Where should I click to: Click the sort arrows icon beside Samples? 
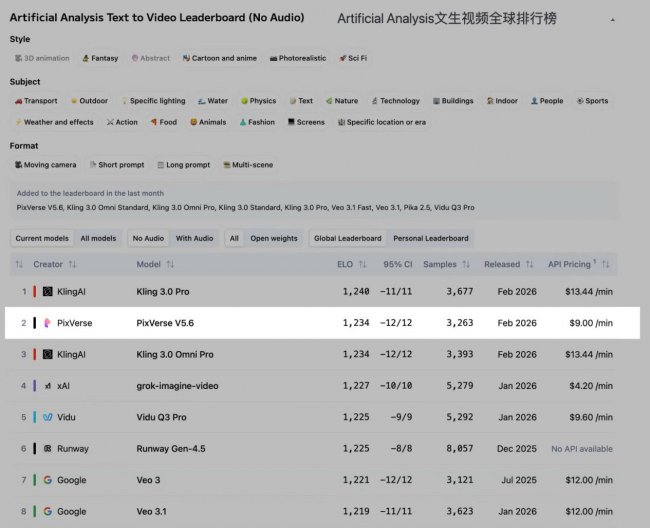coord(466,265)
